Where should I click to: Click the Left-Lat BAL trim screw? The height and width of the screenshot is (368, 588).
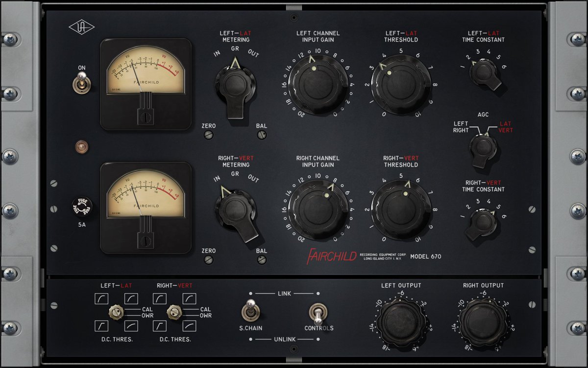[262, 135]
